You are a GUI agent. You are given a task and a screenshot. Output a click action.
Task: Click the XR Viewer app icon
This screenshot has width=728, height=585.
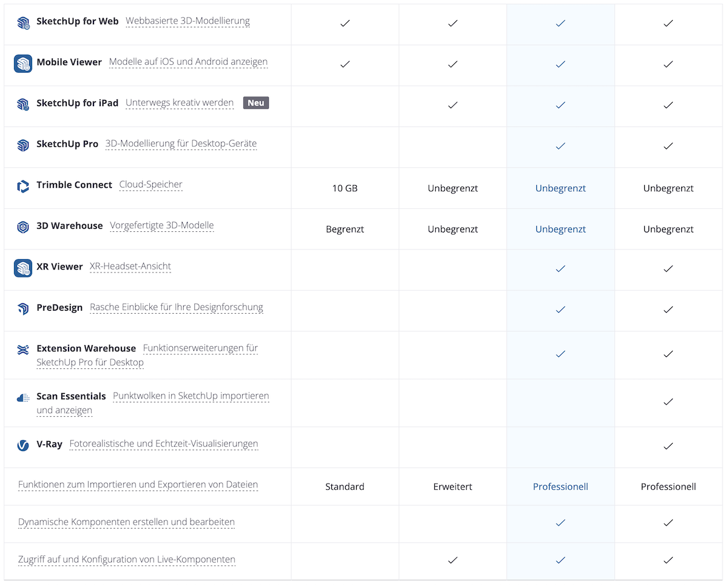coord(23,268)
